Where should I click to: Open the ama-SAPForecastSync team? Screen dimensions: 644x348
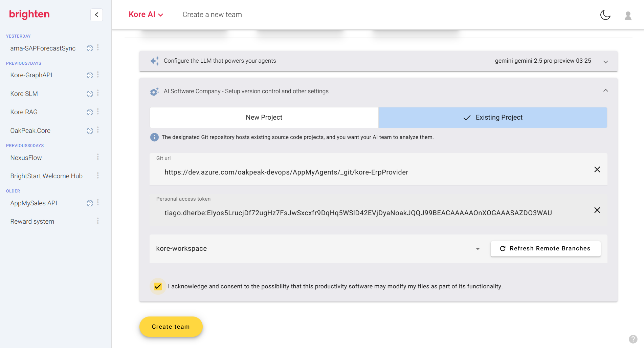coord(43,48)
